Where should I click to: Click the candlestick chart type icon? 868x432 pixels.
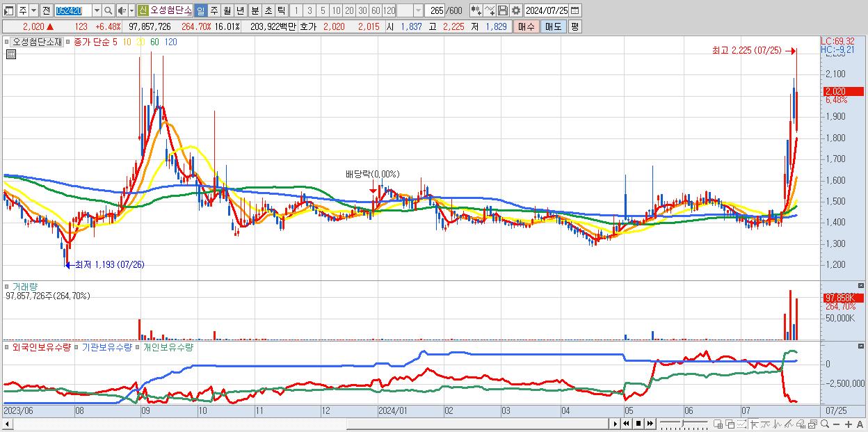pos(476,10)
